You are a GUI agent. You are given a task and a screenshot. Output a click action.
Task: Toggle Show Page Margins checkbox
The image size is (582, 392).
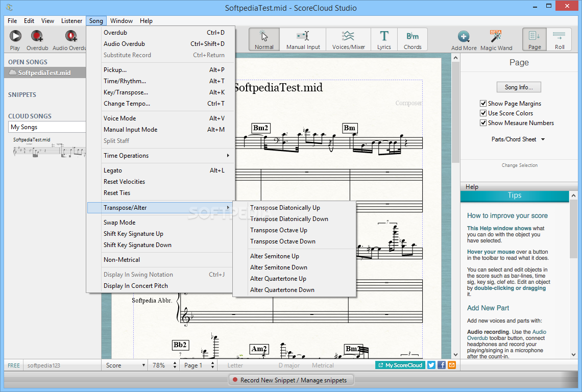[x=483, y=104]
